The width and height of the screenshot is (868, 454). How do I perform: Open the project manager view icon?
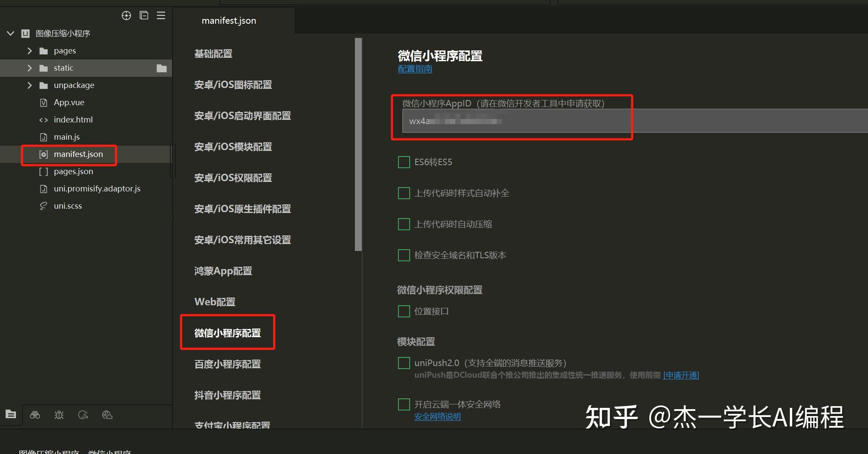[x=11, y=414]
